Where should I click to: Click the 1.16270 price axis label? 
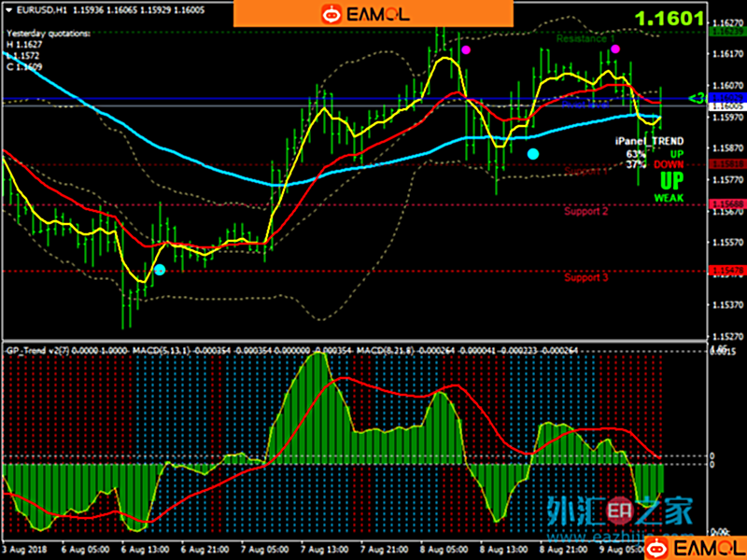click(727, 22)
